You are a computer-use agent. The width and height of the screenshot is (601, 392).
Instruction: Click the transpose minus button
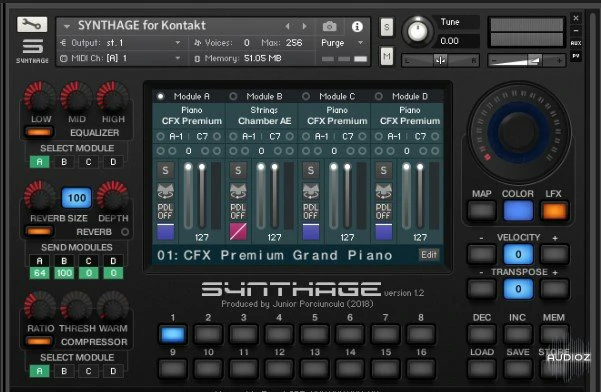[x=481, y=289]
